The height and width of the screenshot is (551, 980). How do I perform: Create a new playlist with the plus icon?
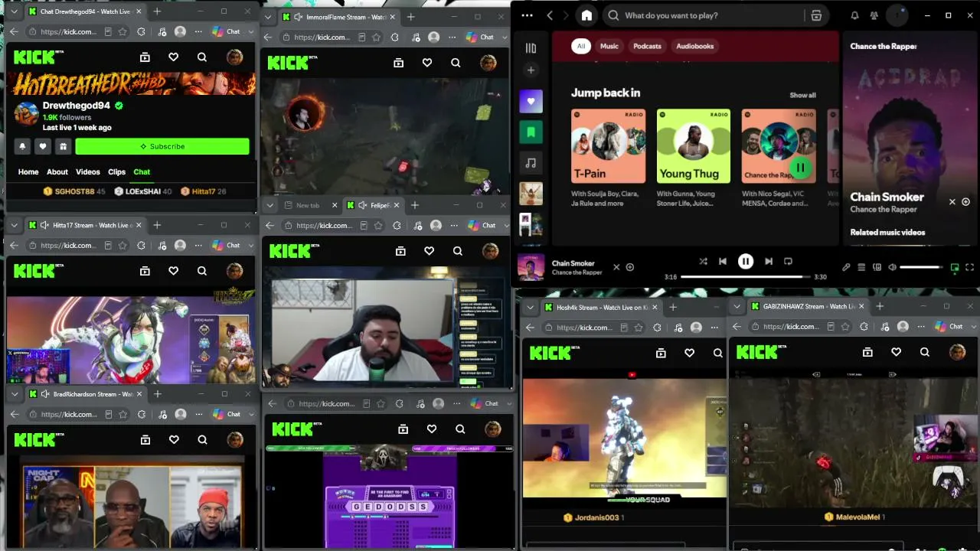tap(531, 70)
